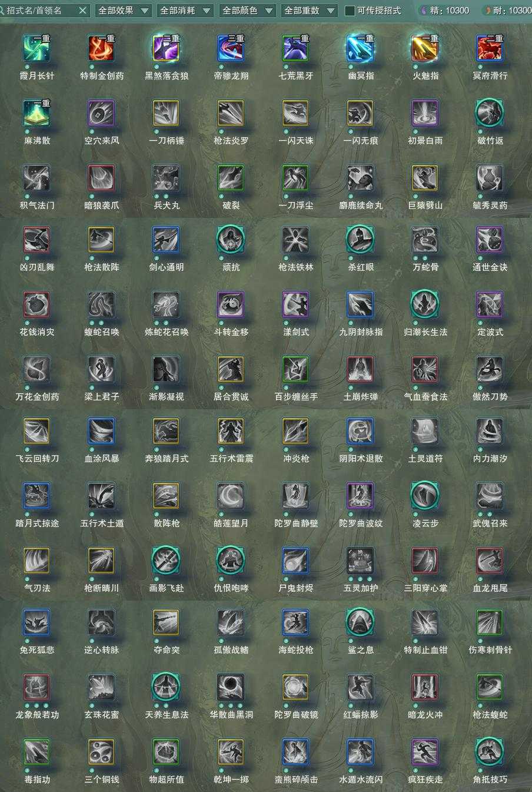Pick the 麻沸散 skill icon
Screen dimensions: 532x792
tap(36, 113)
